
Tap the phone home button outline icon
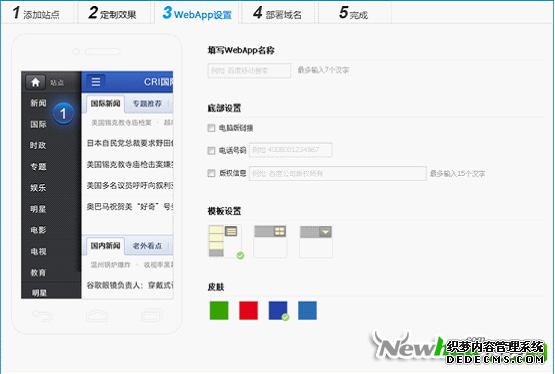point(97,316)
